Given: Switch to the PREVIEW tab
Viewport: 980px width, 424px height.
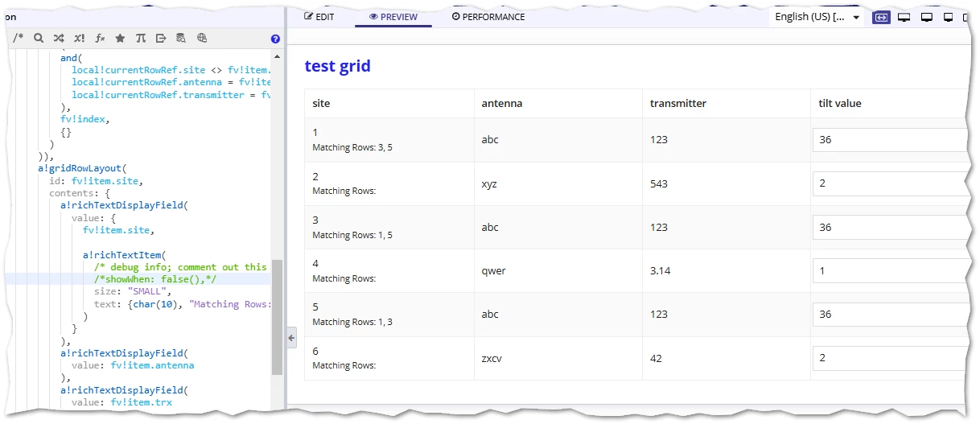Looking at the screenshot, I should [x=393, y=17].
